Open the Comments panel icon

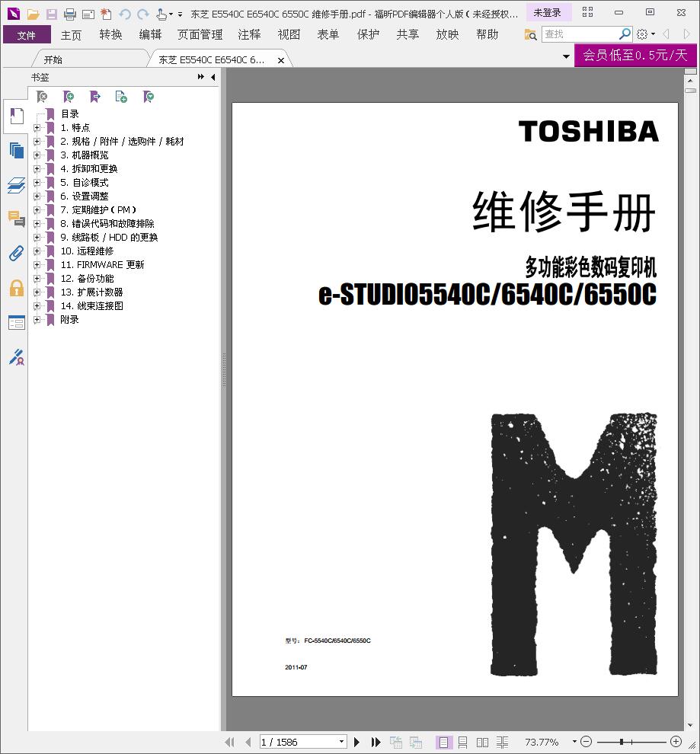click(x=16, y=219)
